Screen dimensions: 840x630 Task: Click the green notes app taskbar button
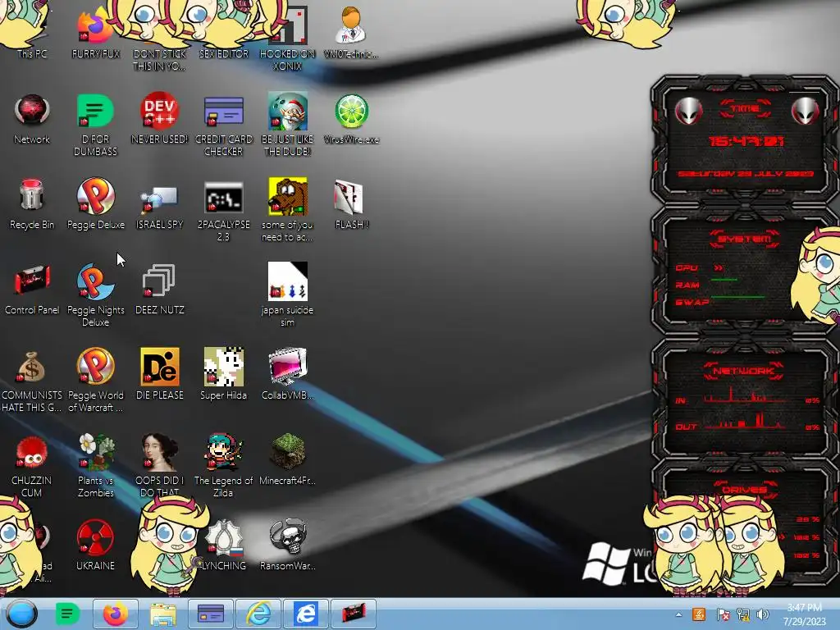[67, 614]
